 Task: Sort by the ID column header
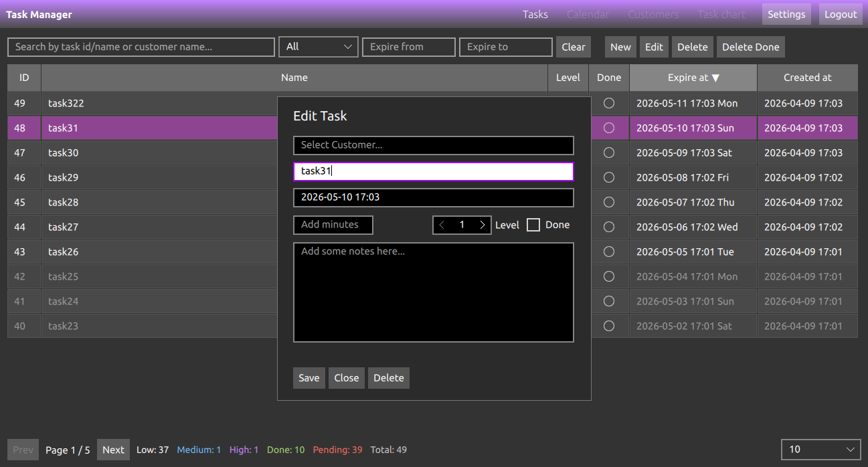click(x=24, y=78)
